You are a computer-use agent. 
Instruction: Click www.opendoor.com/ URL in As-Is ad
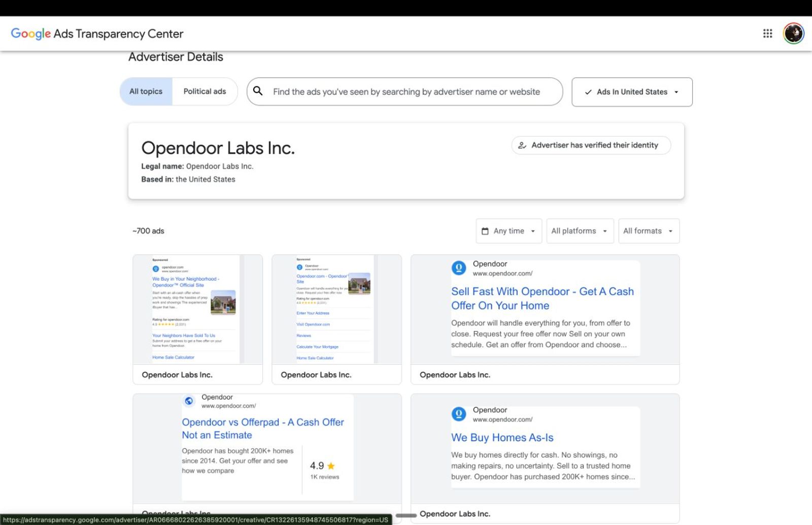tap(502, 419)
